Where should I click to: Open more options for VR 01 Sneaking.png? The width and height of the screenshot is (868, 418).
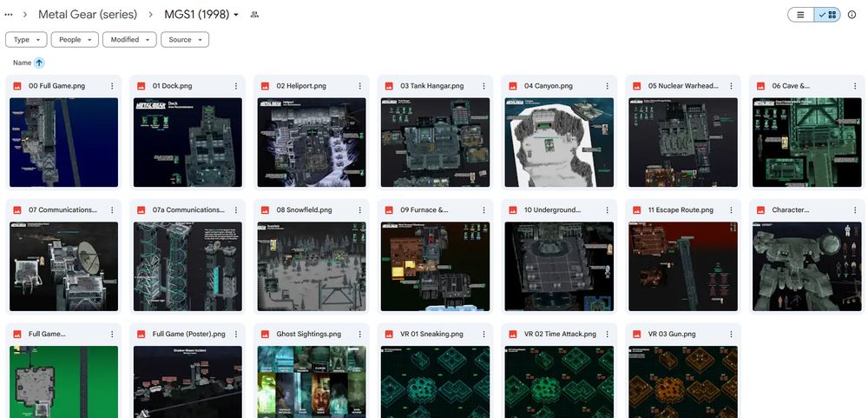(x=483, y=335)
